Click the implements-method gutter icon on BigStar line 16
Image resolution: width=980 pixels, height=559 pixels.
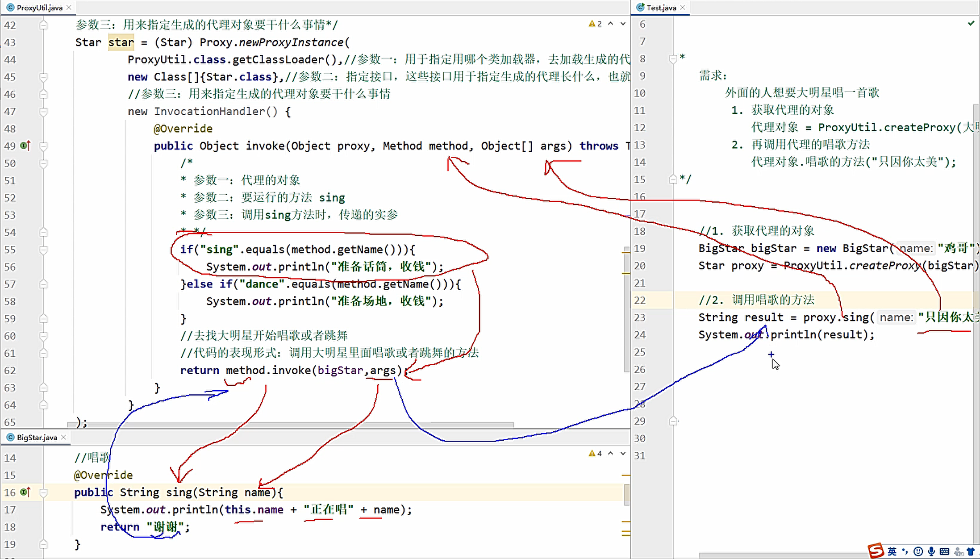pyautogui.click(x=26, y=492)
